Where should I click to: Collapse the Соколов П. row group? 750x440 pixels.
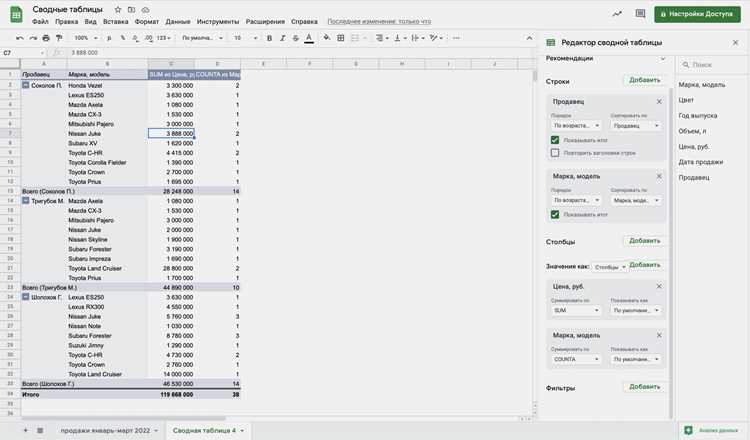pos(26,85)
